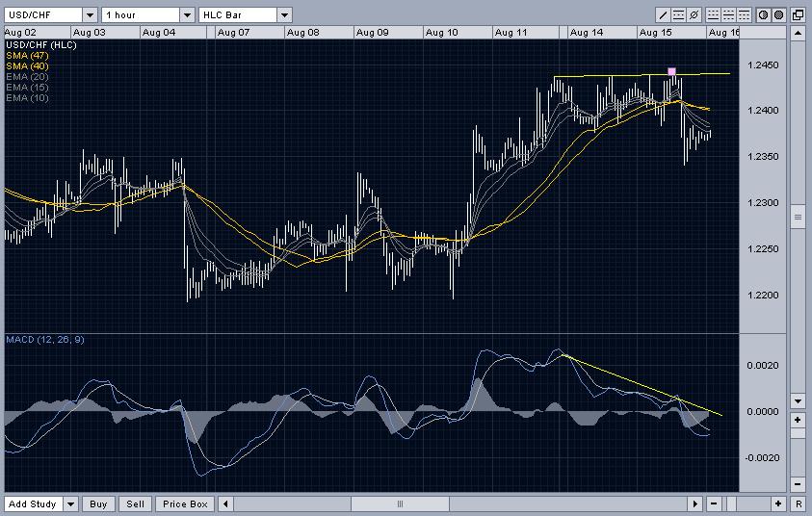Open the HLC Bar chart type dropdown
Screen dimensions: 812x516
[284, 15]
